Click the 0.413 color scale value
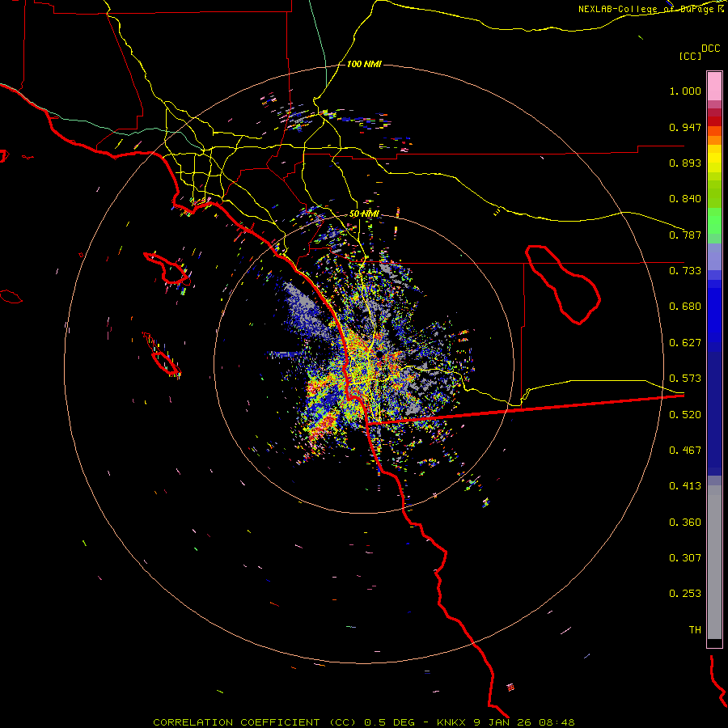Screen dimensions: 728x728 [685, 486]
